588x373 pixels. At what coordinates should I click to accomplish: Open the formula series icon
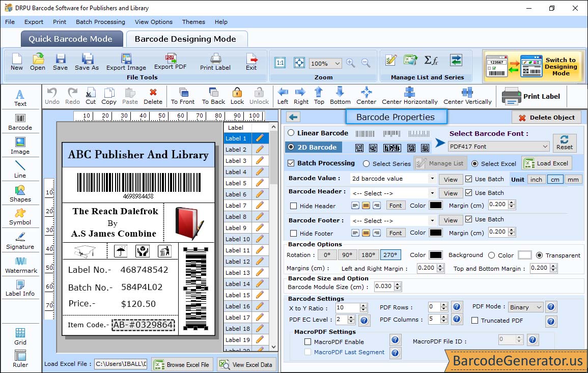(x=431, y=60)
